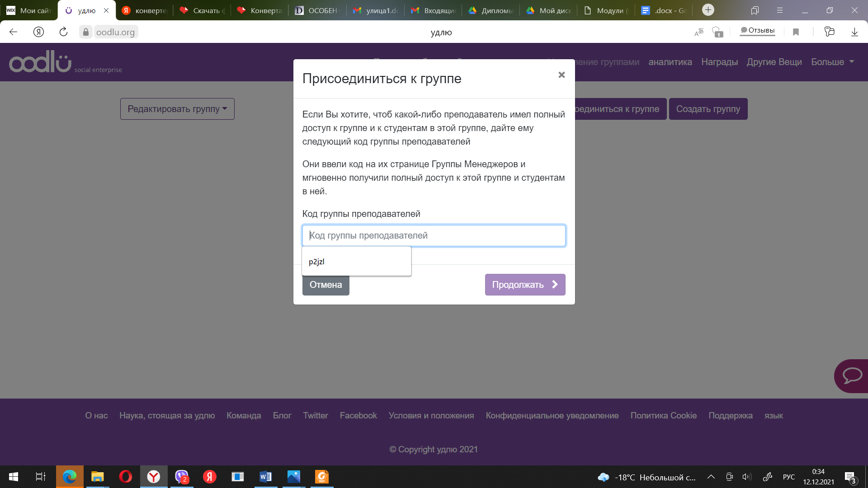Click the Создать группу button
Viewport: 868px width, 488px height.
coord(708,109)
